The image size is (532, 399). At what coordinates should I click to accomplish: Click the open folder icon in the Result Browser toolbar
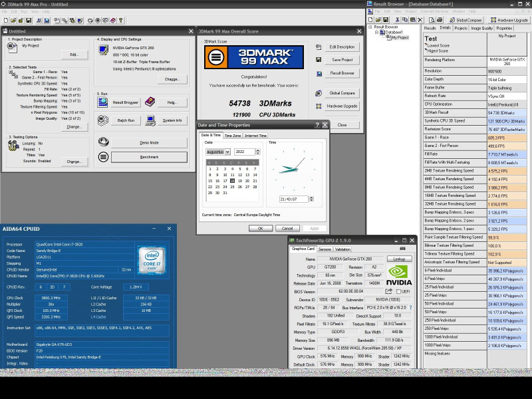378,20
